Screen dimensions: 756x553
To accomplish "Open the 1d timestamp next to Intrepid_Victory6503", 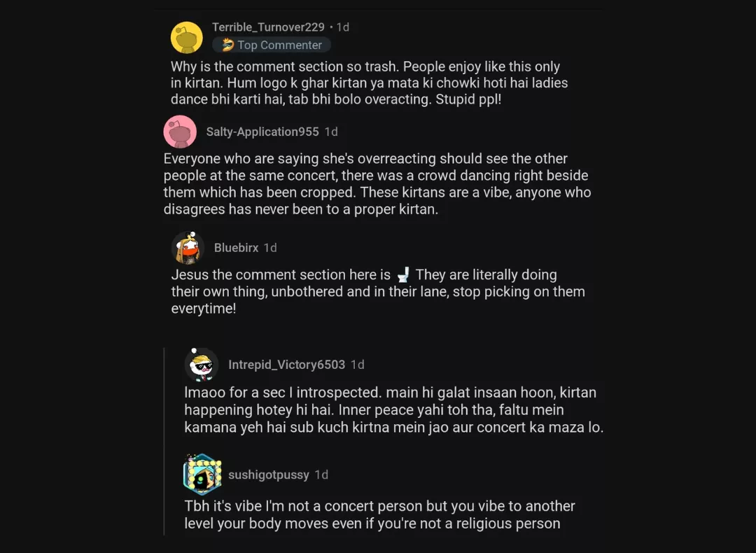I will [357, 365].
